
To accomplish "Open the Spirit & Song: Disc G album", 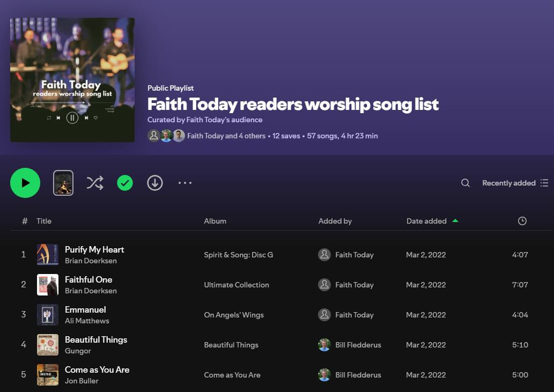I will [x=239, y=255].
